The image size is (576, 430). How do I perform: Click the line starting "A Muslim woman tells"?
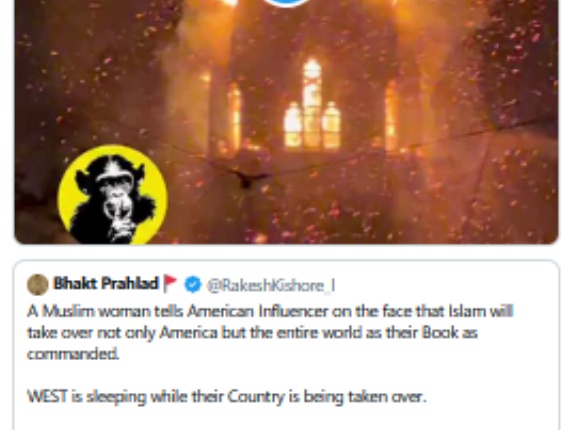[270, 311]
